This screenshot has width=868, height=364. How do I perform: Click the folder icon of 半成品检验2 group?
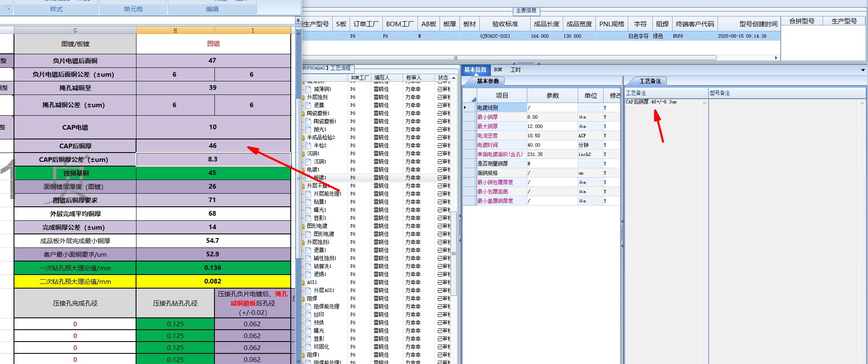pyautogui.click(x=303, y=138)
